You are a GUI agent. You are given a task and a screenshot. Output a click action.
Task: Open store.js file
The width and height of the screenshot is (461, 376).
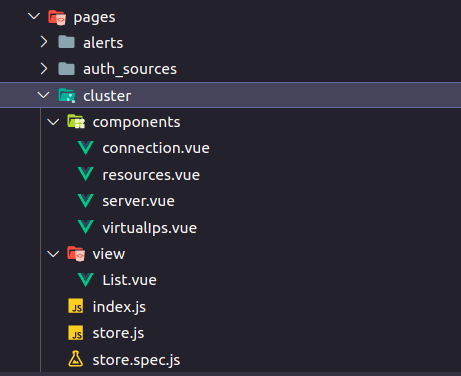click(118, 333)
